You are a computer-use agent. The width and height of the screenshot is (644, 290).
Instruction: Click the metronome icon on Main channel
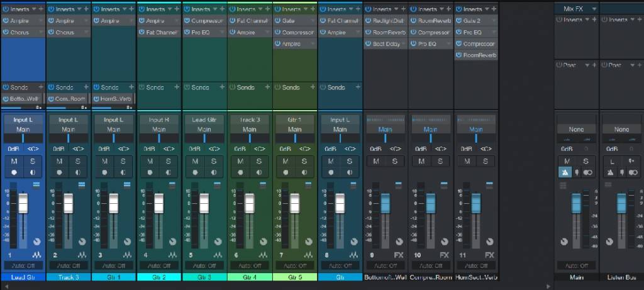pos(565,172)
